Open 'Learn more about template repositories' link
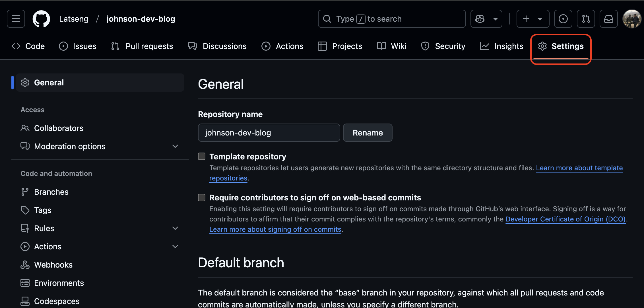Viewport: 644px width, 308px height. tap(579, 168)
